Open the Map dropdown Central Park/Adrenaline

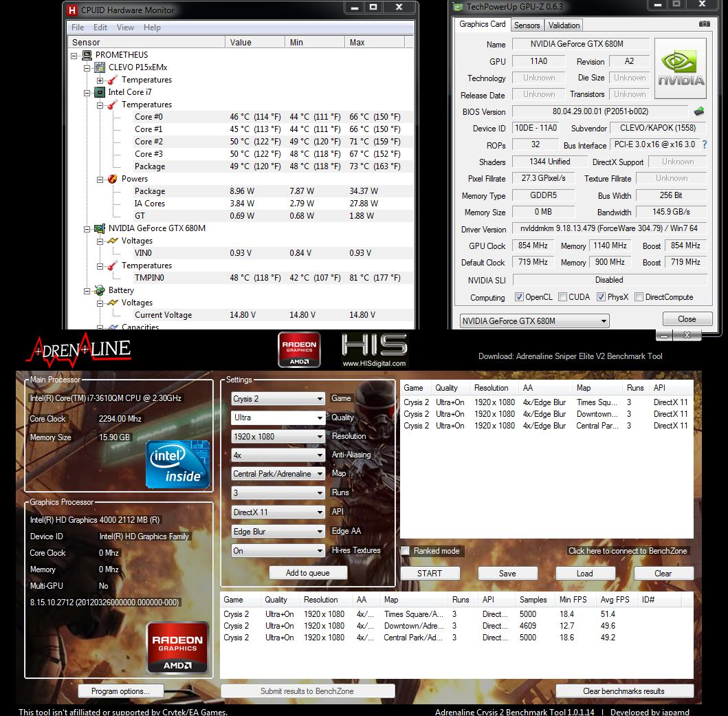click(x=278, y=473)
